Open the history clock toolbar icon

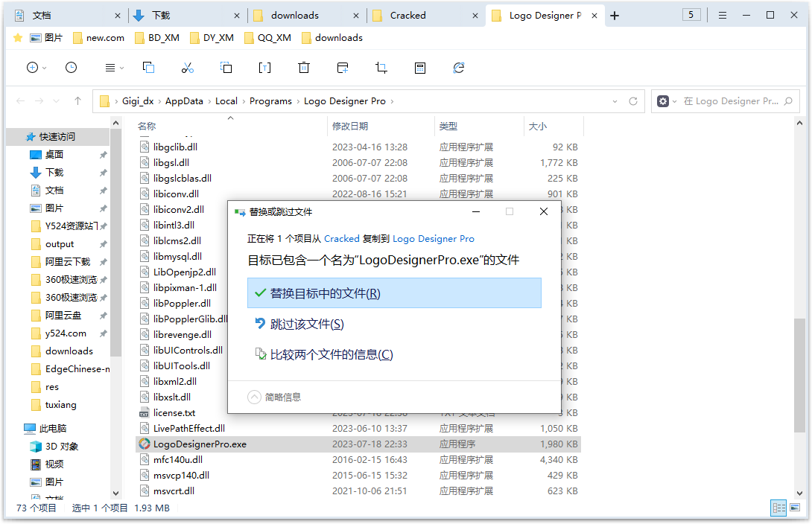click(x=71, y=68)
